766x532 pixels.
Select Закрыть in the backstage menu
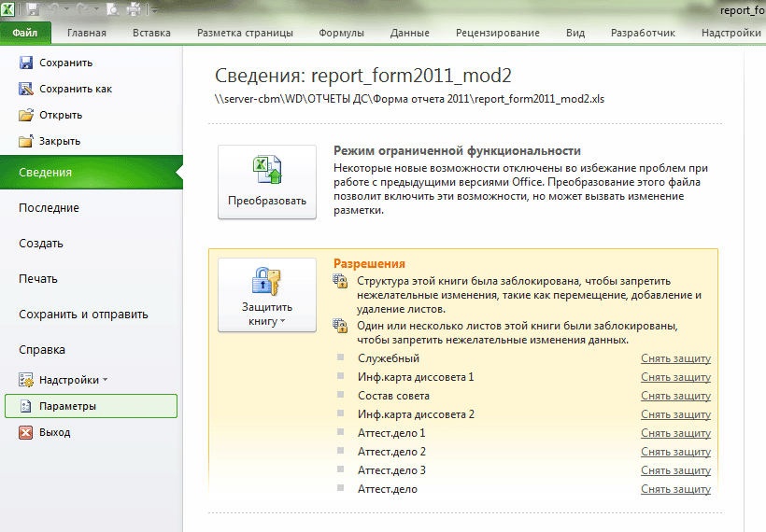60,141
